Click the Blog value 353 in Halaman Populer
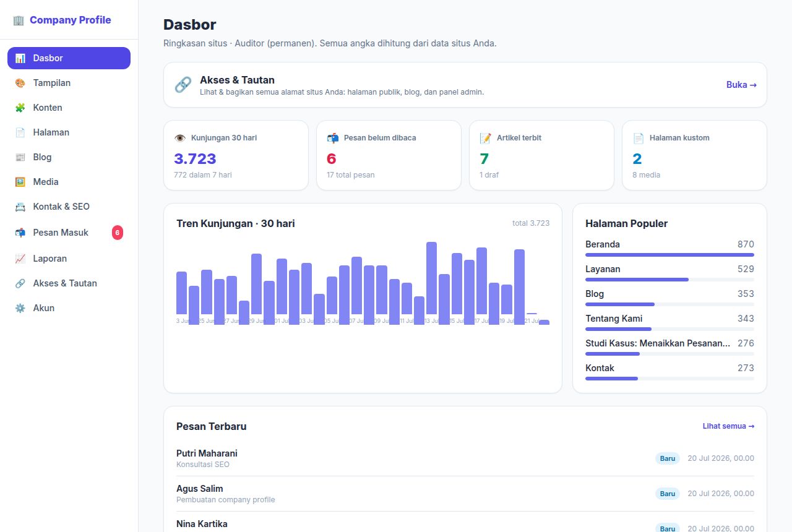This screenshot has width=792, height=532. click(746, 294)
